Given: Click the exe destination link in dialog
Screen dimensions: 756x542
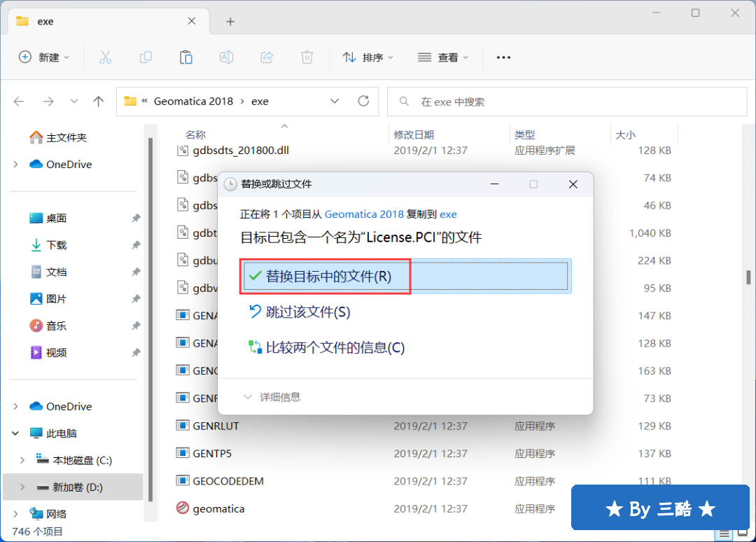Looking at the screenshot, I should pyautogui.click(x=448, y=214).
